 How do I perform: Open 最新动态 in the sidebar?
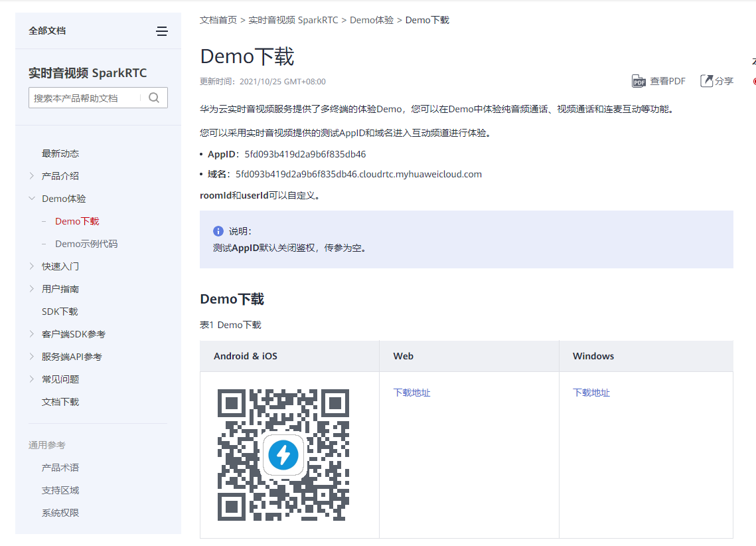coord(60,153)
